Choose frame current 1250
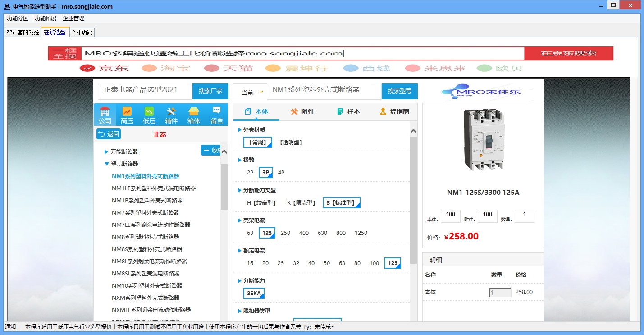The width and height of the screenshot is (644, 335). pos(361,233)
